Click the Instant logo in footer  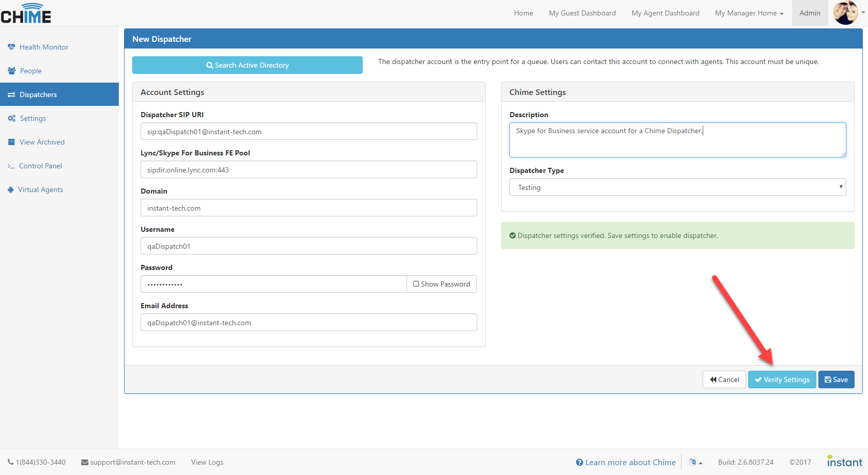(845, 462)
